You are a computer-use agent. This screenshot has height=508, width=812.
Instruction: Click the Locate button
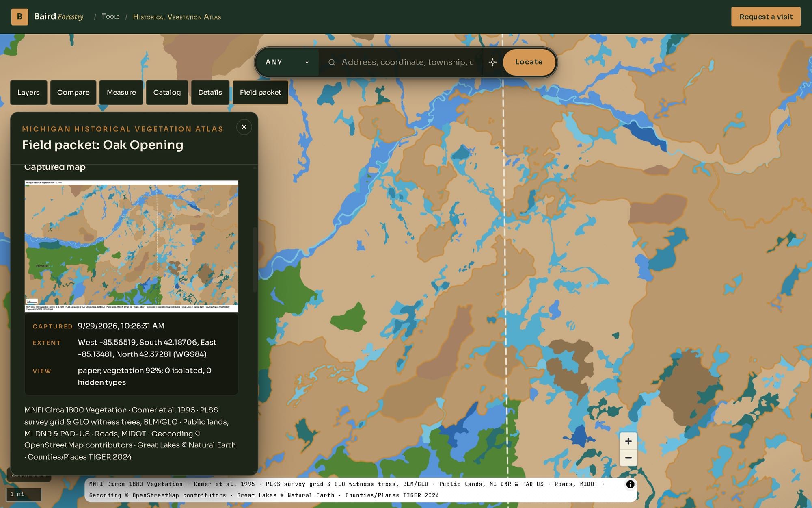click(x=529, y=62)
